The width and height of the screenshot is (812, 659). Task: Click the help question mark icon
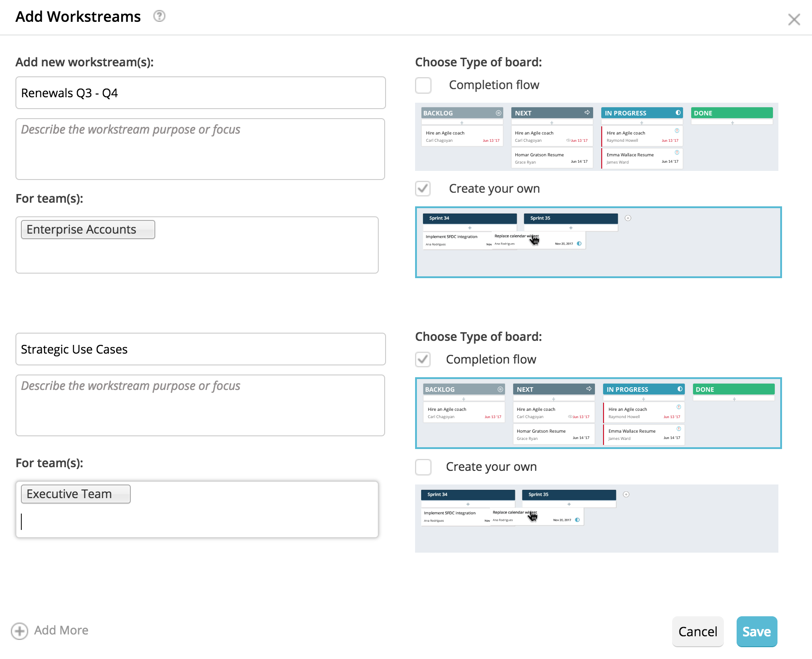[x=159, y=16]
